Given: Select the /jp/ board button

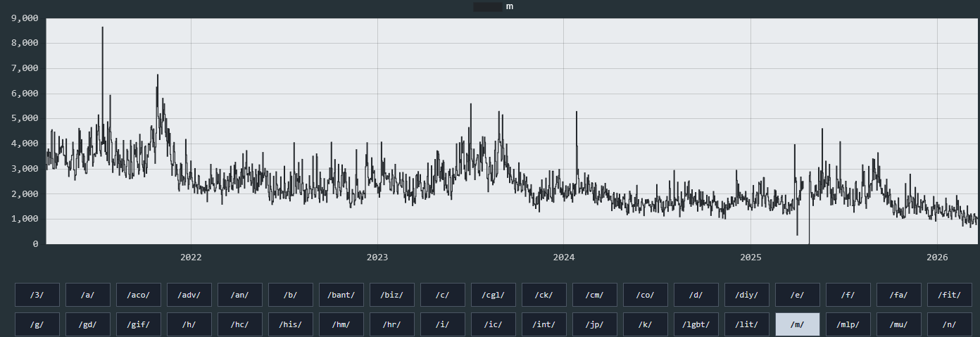Looking at the screenshot, I should (x=595, y=324).
